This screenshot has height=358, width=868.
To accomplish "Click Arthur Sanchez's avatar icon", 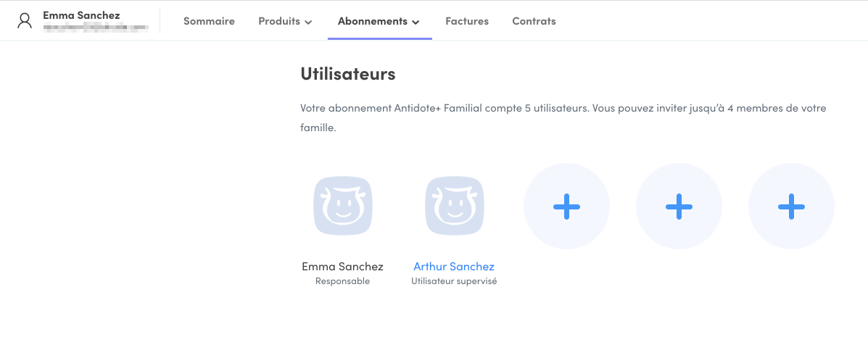I will [x=454, y=207].
